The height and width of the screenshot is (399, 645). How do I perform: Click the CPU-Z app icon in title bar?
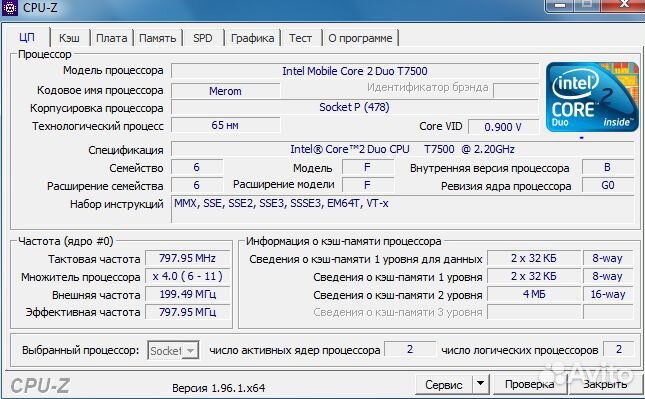click(9, 7)
